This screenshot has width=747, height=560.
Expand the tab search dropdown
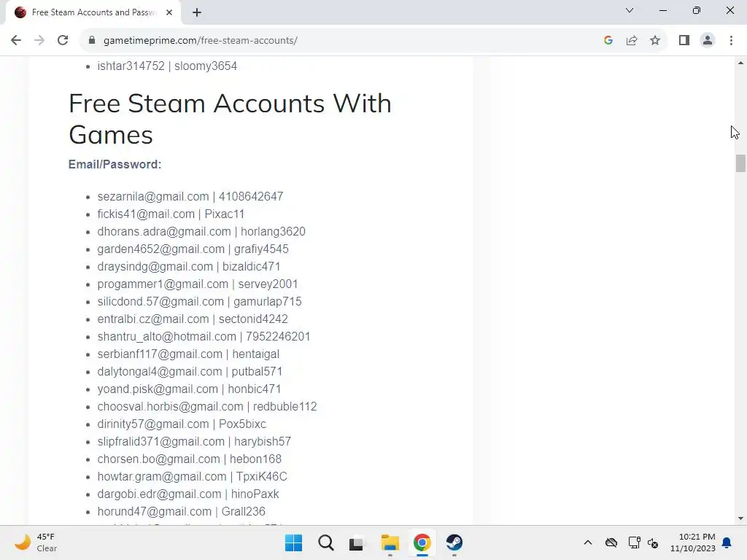click(630, 10)
